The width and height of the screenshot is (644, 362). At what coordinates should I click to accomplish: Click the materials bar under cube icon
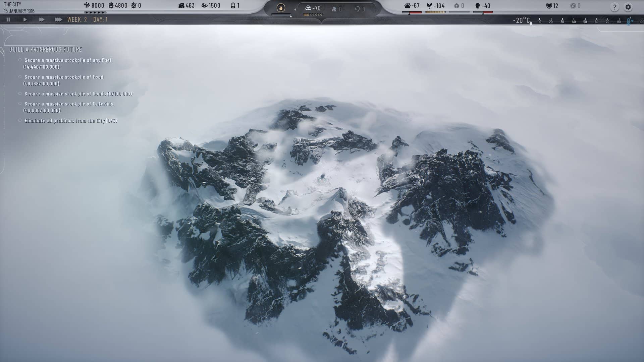[459, 12]
